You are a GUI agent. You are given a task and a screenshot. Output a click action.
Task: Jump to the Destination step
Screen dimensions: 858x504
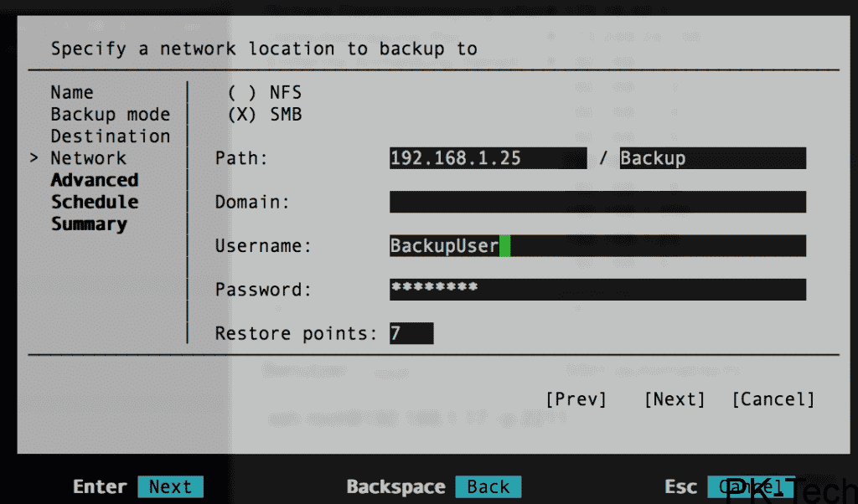coord(110,136)
